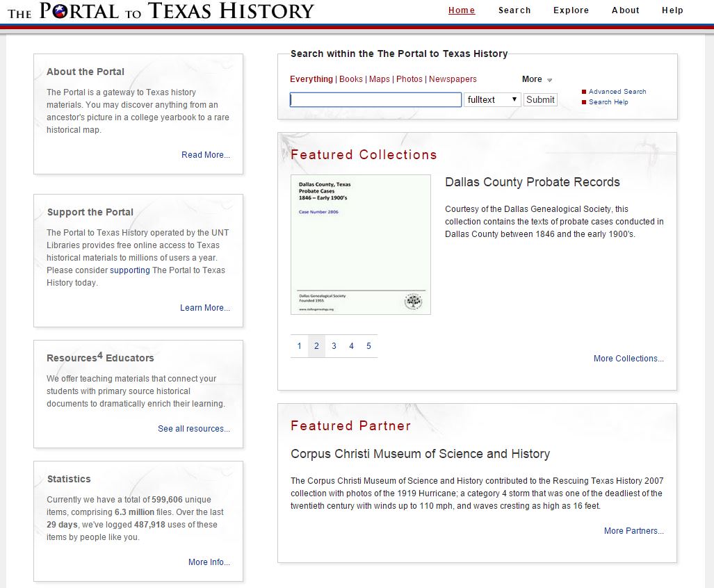The image size is (714, 588).
Task: Click the 487,918 uses figure
Action: pos(149,525)
